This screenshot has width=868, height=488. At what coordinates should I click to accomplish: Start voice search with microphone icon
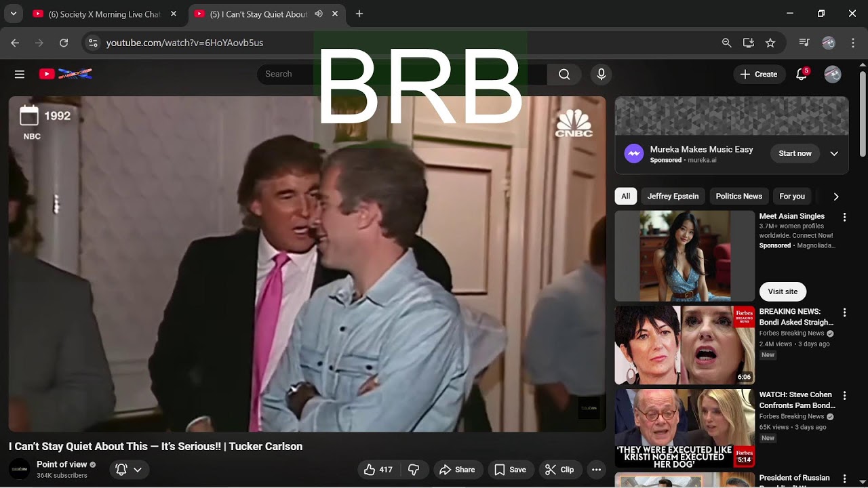(601, 75)
